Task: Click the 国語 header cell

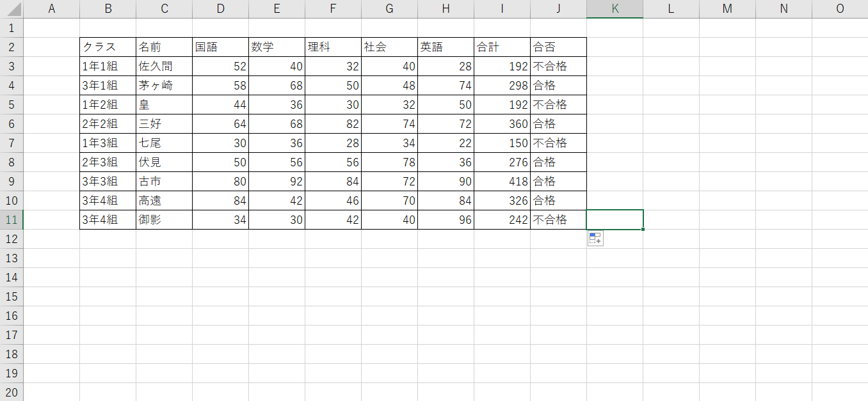Action: tap(221, 47)
